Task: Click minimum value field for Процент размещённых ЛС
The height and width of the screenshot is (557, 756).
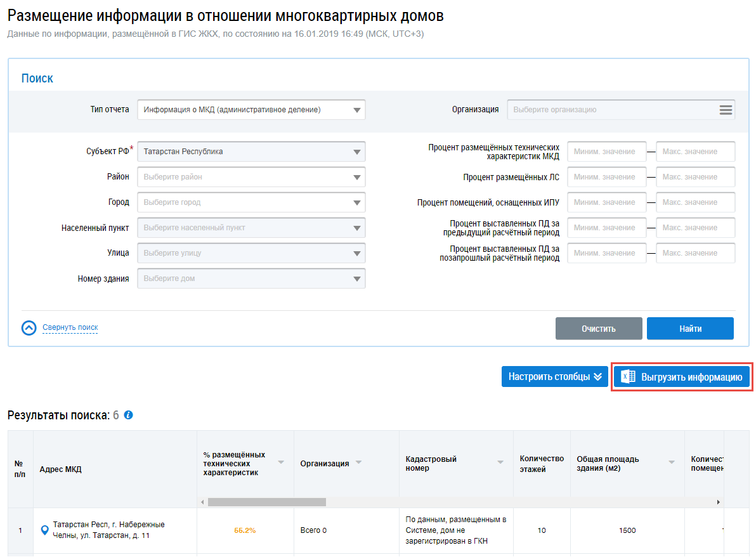Action: point(606,177)
